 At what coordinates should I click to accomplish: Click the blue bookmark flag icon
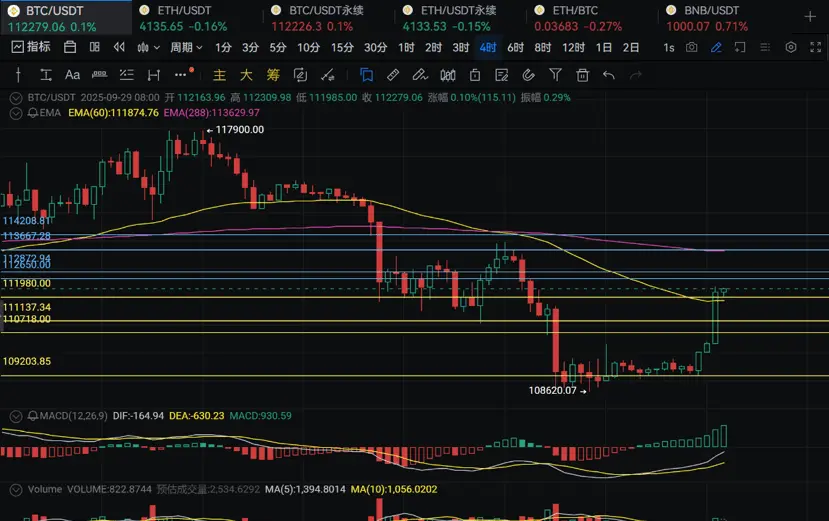pos(366,75)
